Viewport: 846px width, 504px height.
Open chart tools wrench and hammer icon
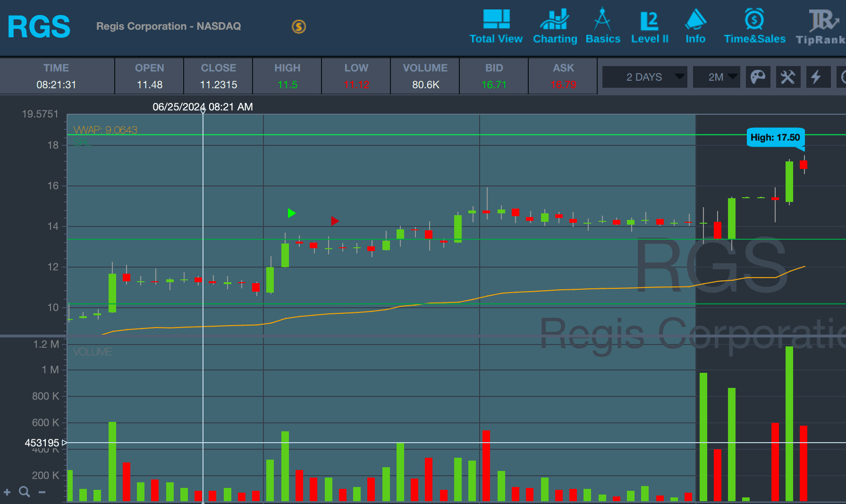coord(787,77)
